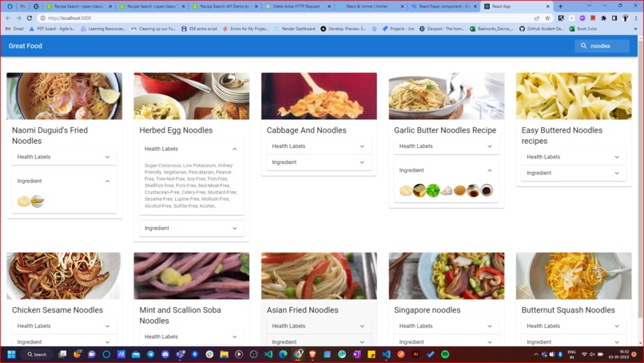The height and width of the screenshot is (363, 644).
Task: Click the first noodle ingredient icon in Garlic Butter card
Action: click(406, 190)
